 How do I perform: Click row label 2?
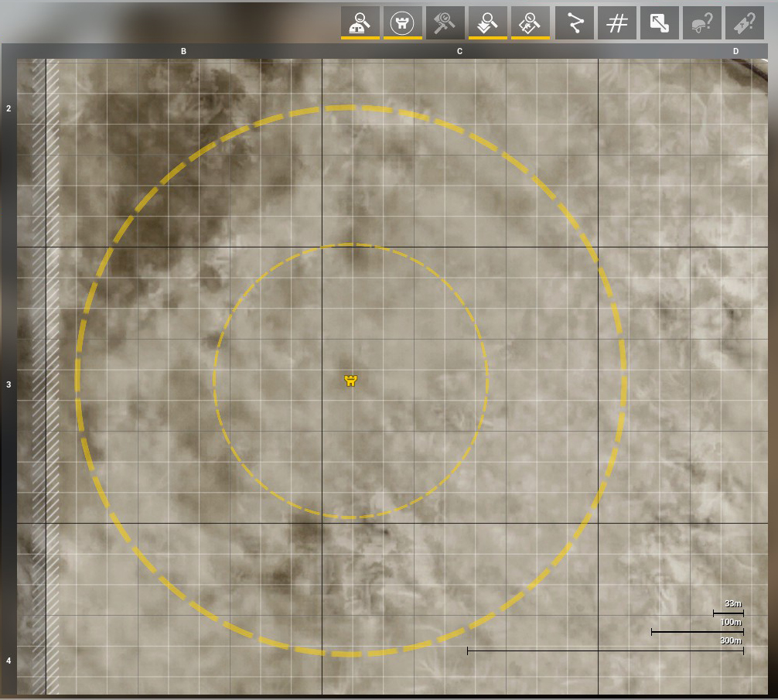coord(9,108)
